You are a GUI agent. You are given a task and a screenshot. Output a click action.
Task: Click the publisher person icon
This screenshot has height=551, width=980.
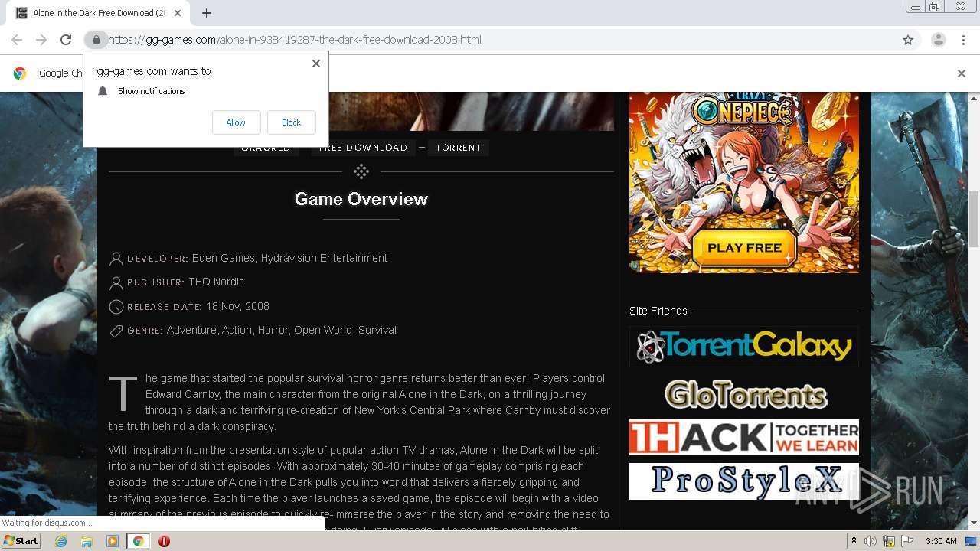click(116, 282)
